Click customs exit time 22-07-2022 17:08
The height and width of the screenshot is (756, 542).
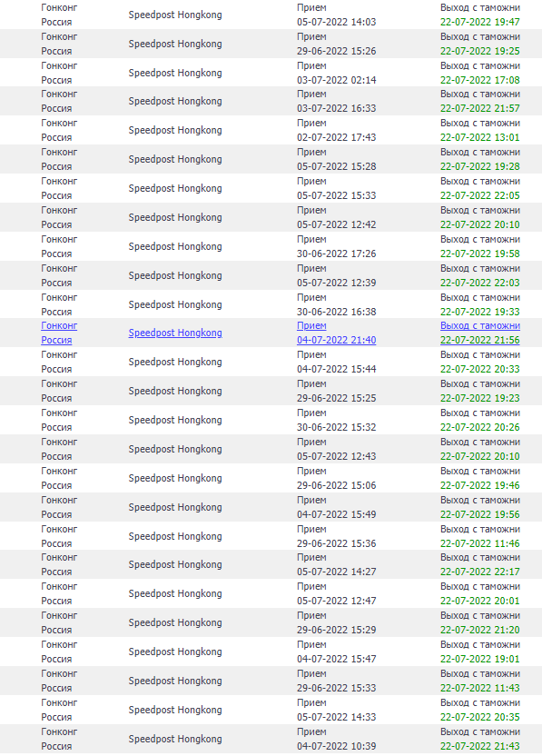tap(480, 80)
